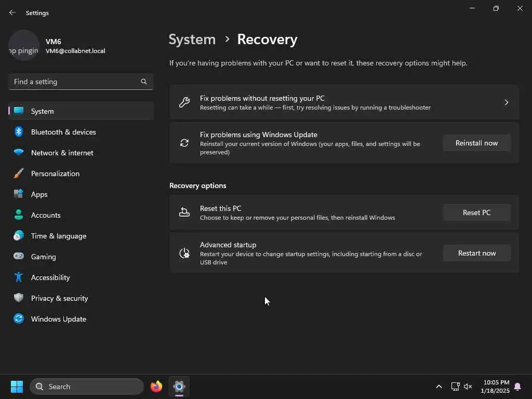Open Gaming label in sidebar
This screenshot has height=399, width=532.
pos(44,257)
